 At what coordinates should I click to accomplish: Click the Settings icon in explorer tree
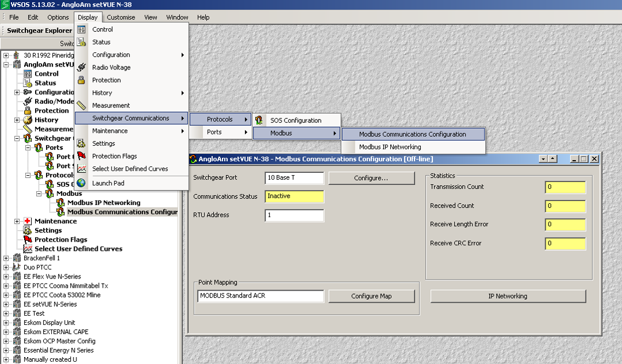pos(28,230)
